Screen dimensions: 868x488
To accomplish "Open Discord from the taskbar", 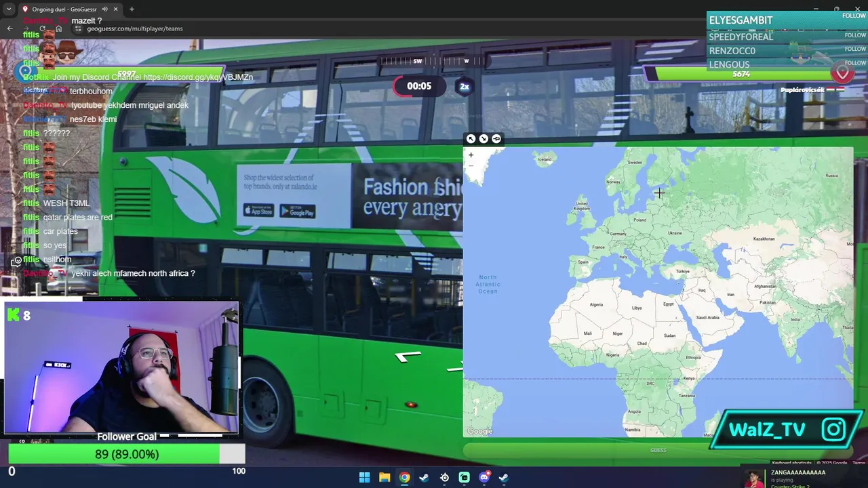I will [x=484, y=477].
